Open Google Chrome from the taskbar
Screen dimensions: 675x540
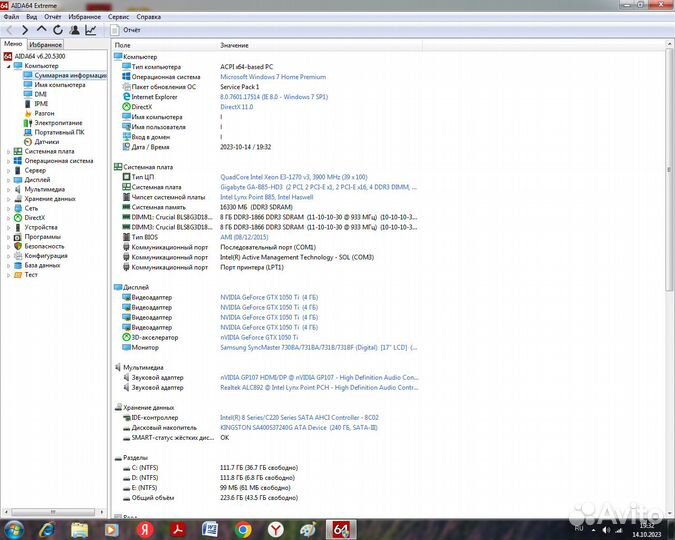pyautogui.click(x=243, y=527)
